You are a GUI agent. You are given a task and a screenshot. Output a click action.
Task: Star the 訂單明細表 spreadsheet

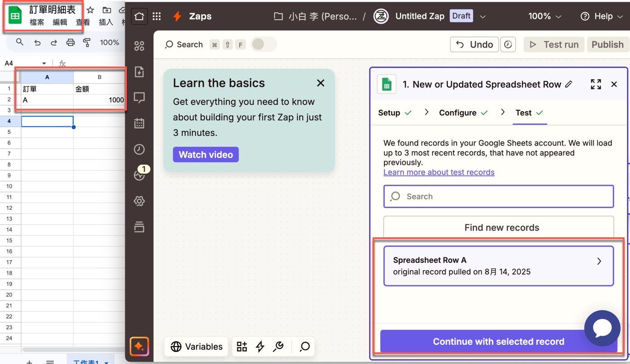click(x=90, y=10)
